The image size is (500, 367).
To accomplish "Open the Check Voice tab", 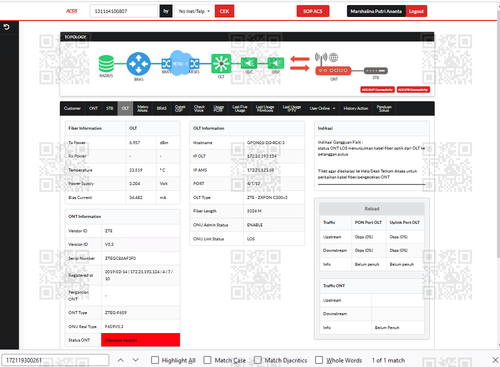I will 199,108.
